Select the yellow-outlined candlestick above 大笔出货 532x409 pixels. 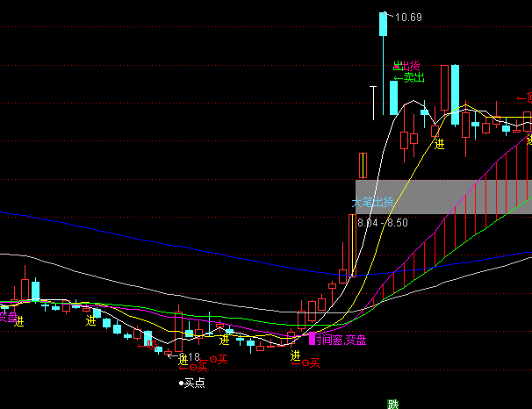click(363, 165)
